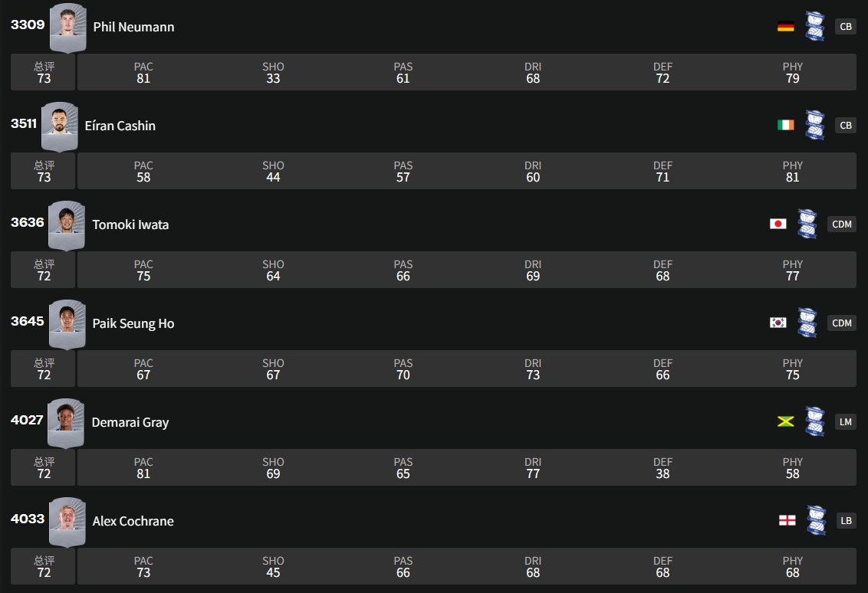868x593 pixels.
Task: Click the club badge in Demarai Gray's row
Action: point(814,421)
